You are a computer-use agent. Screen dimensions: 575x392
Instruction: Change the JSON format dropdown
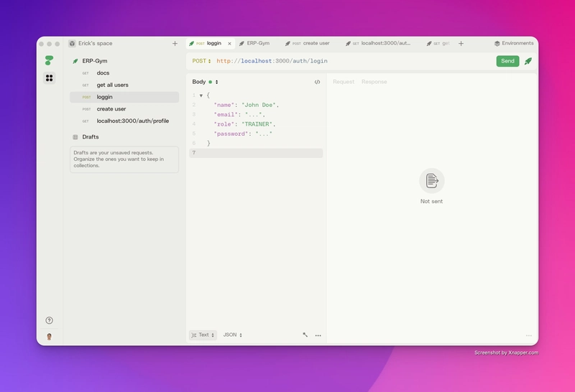pyautogui.click(x=232, y=335)
